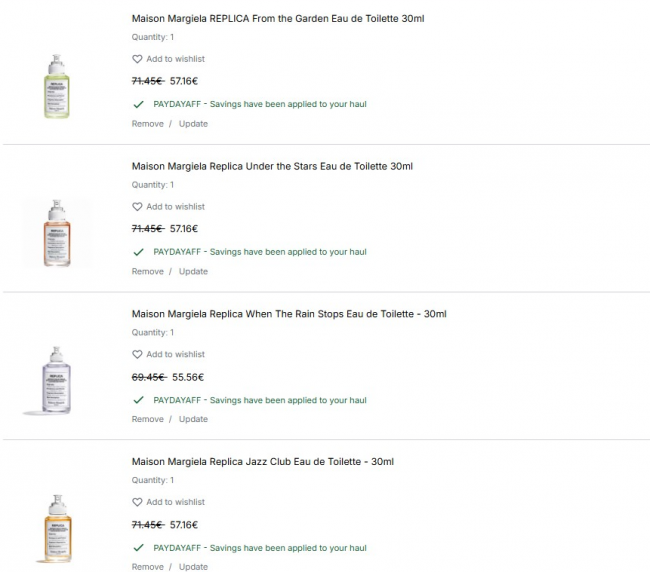Remove When The Rain Stops from basket
650x572 pixels.
click(147, 420)
